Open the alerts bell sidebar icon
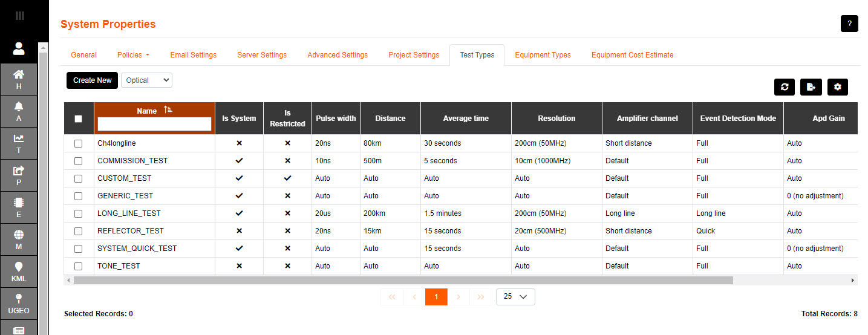868x335 pixels. pos(19,111)
